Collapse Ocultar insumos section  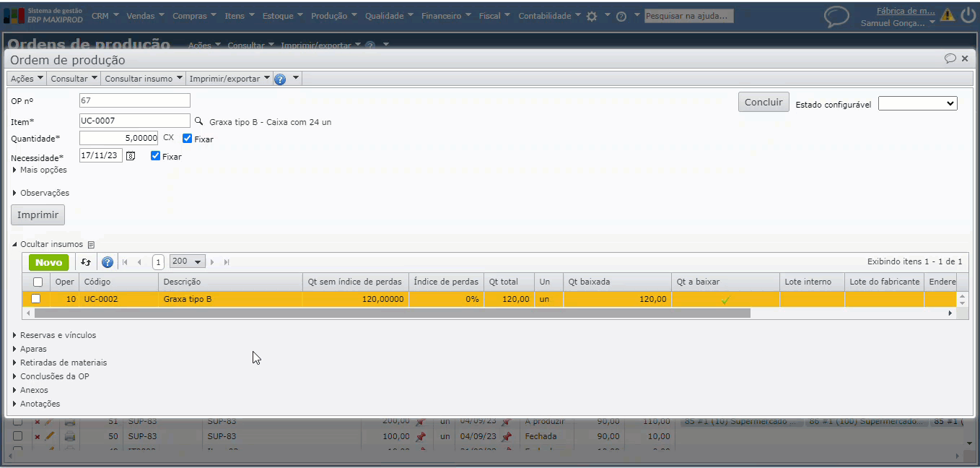[x=48, y=245]
